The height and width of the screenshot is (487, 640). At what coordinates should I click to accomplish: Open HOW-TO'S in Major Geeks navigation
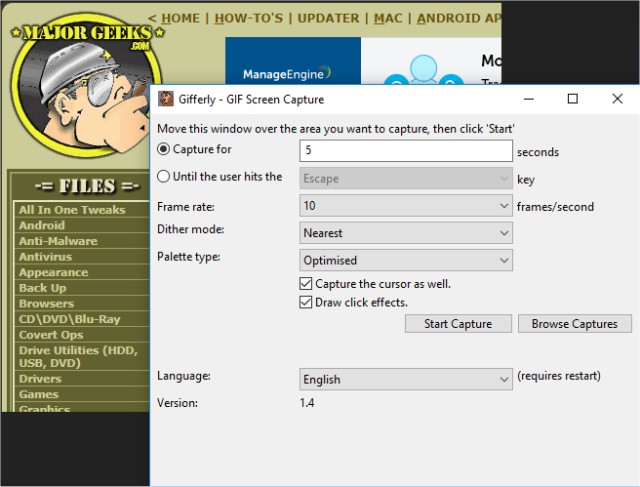[249, 18]
